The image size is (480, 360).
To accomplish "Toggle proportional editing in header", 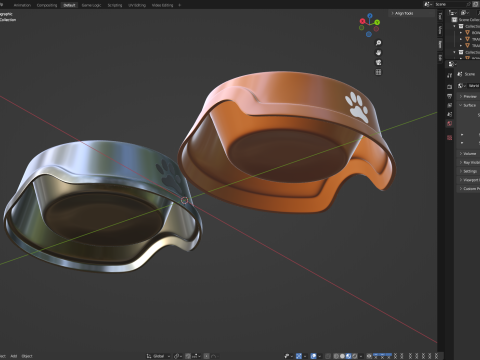I will (206, 356).
